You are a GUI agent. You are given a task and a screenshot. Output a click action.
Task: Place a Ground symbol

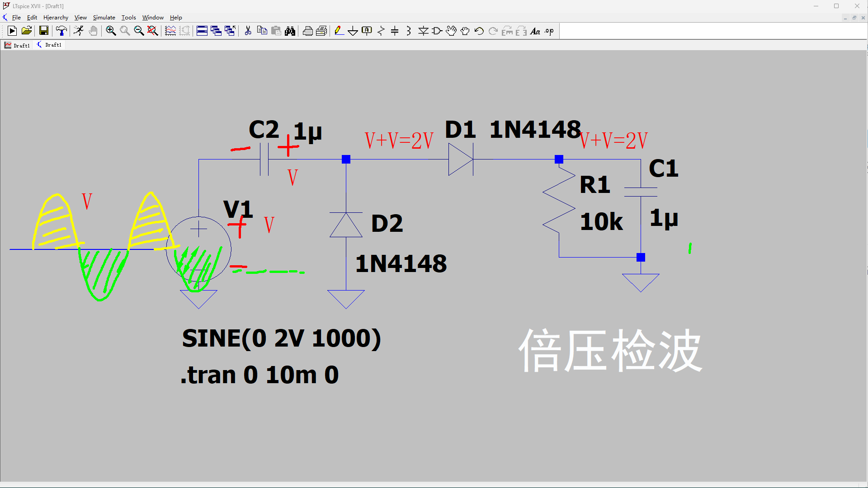point(353,31)
